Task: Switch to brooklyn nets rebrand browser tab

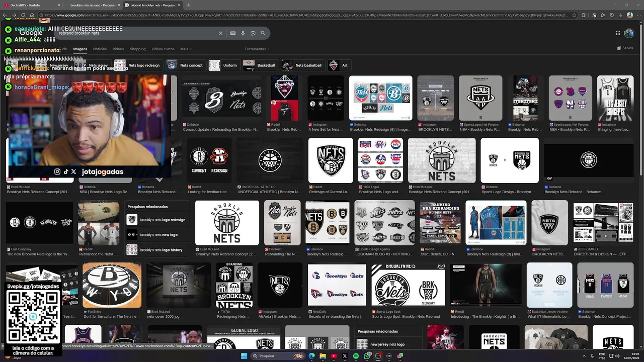Action: point(92,5)
